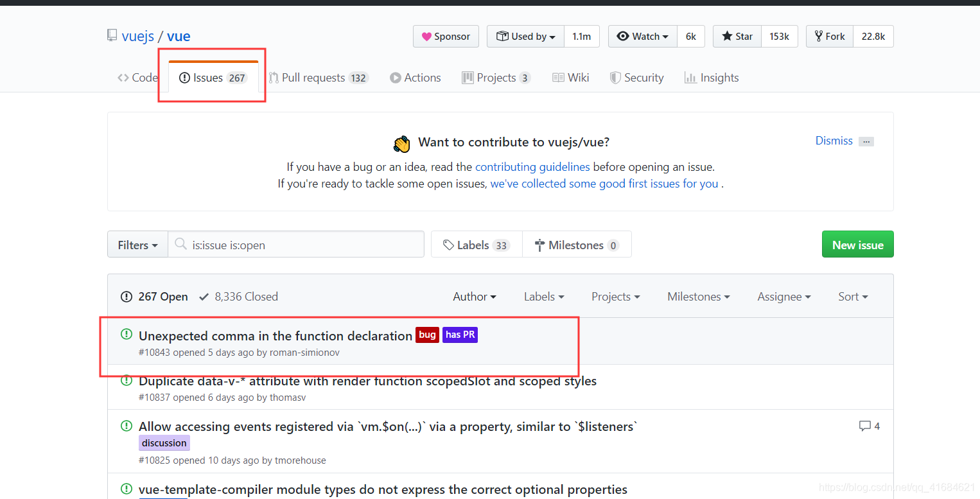This screenshot has width=980, height=499.
Task: Open the 1.1m dependents count
Action: 582,37
